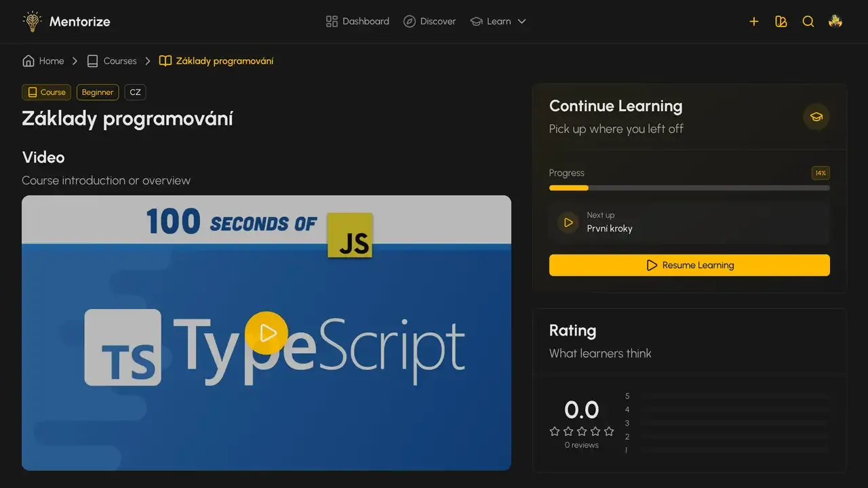Open the Learn menu

[498, 21]
